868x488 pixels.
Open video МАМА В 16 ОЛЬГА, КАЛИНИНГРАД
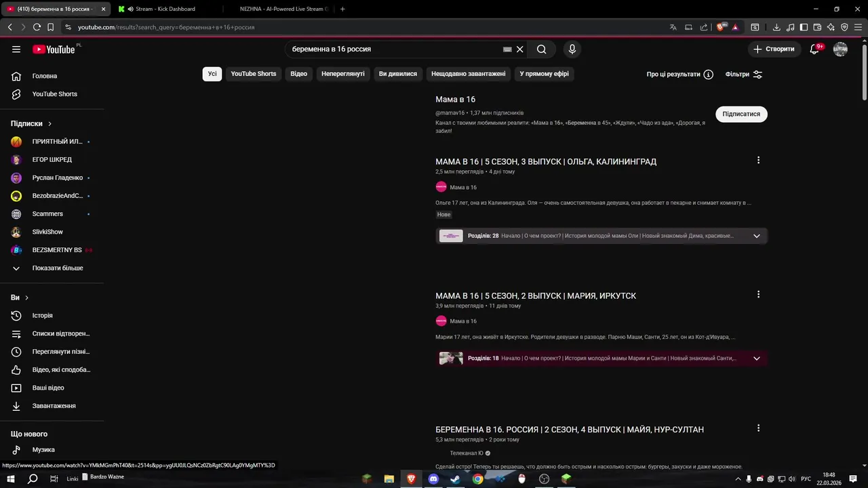[546, 162]
